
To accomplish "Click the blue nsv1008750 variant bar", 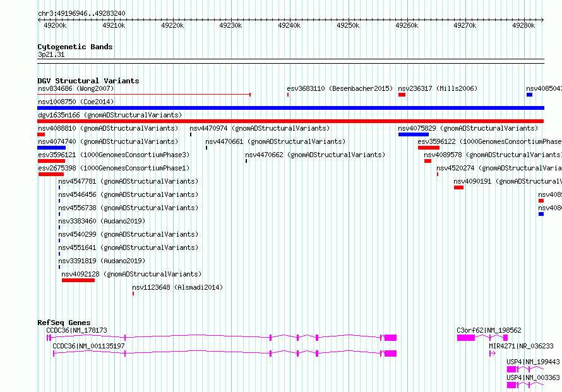I will (x=290, y=108).
